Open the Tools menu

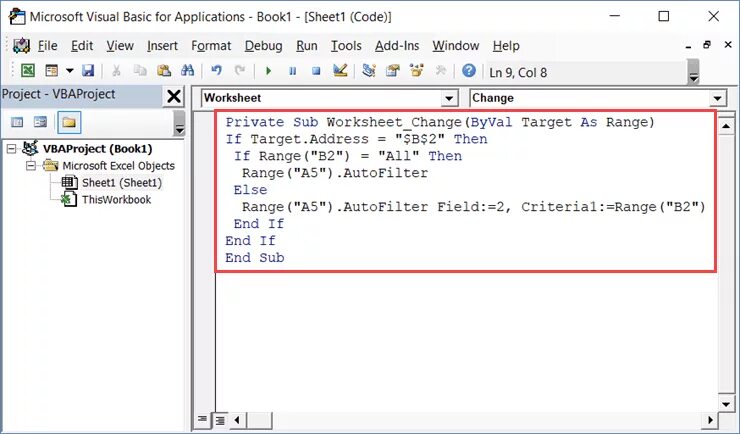pos(346,46)
